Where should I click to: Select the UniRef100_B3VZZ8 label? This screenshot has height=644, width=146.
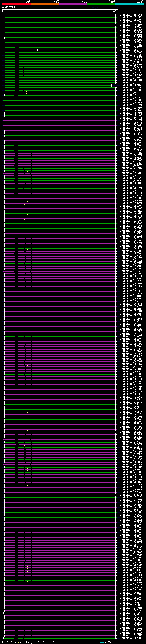point(131,628)
